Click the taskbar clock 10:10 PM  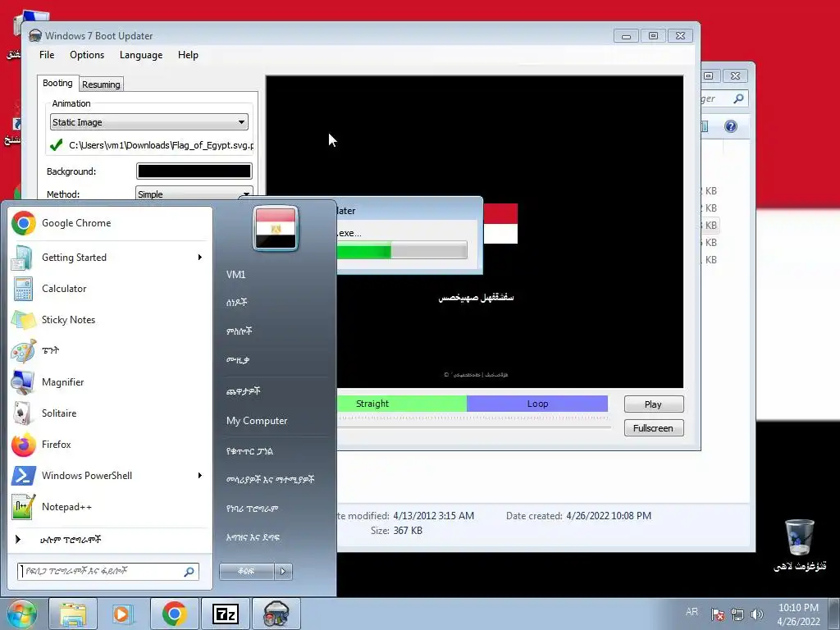(x=798, y=608)
